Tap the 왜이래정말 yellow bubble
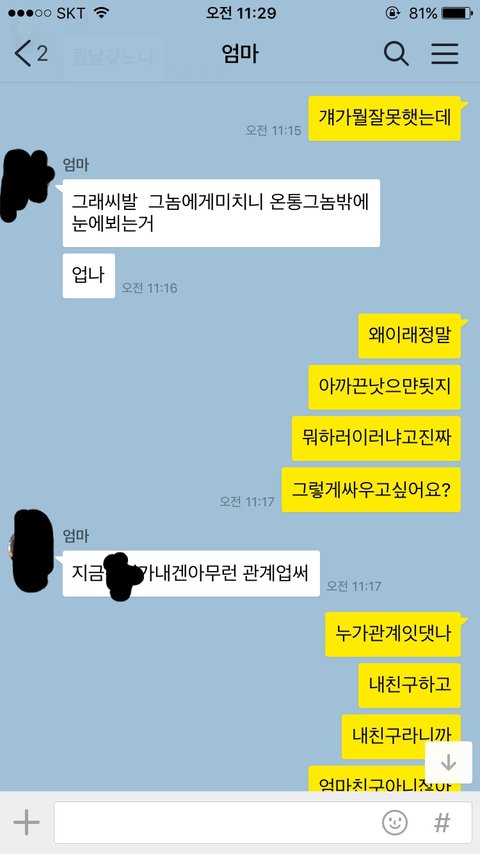 [x=410, y=336]
